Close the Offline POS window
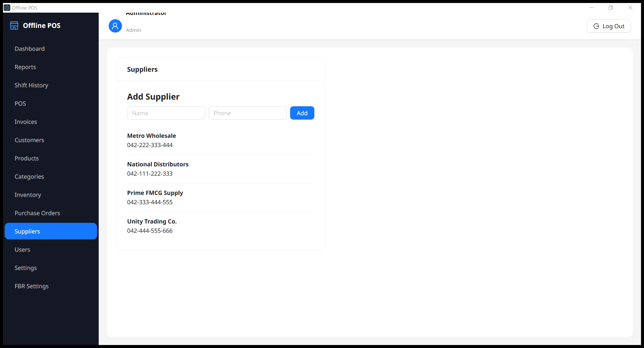Image resolution: width=644 pixels, height=348 pixels. coord(630,8)
